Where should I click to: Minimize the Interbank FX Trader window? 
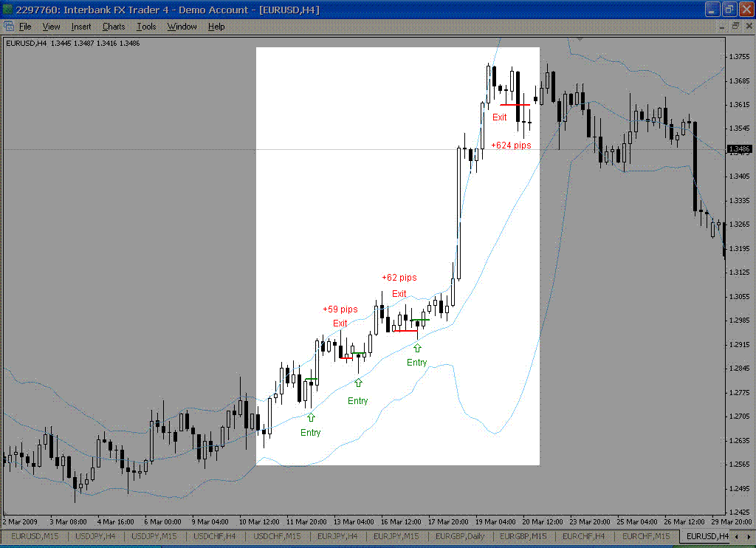tap(712, 9)
